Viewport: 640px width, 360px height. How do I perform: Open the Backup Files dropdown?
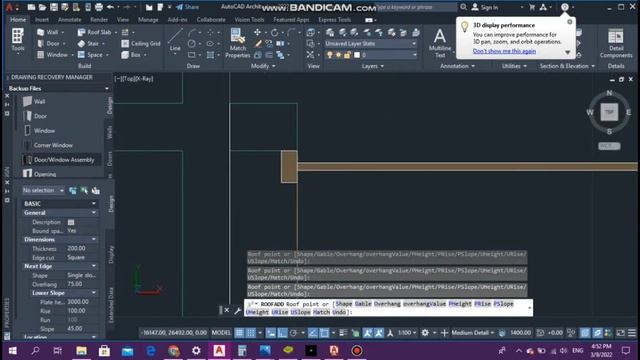tap(58, 88)
